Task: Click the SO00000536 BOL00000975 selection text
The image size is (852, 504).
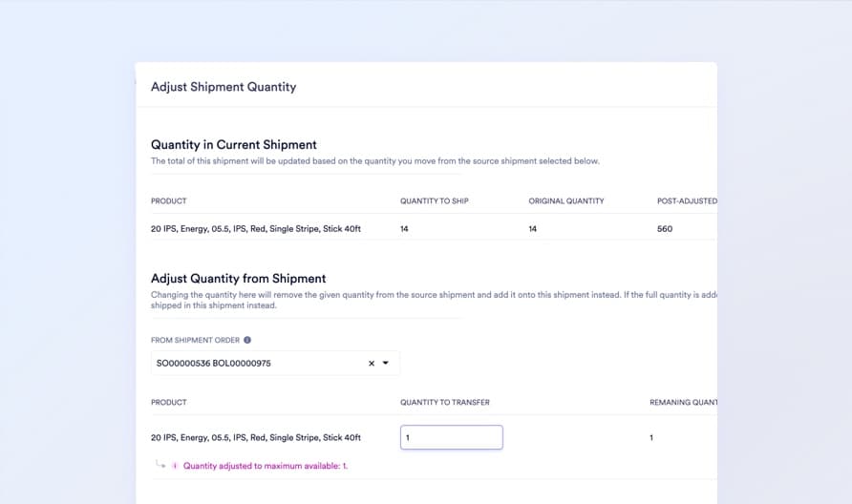Action: click(214, 364)
